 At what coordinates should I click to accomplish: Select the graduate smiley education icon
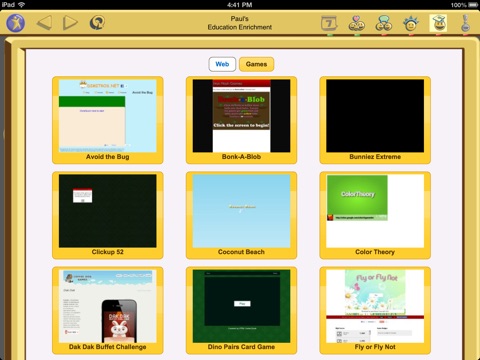[438, 23]
